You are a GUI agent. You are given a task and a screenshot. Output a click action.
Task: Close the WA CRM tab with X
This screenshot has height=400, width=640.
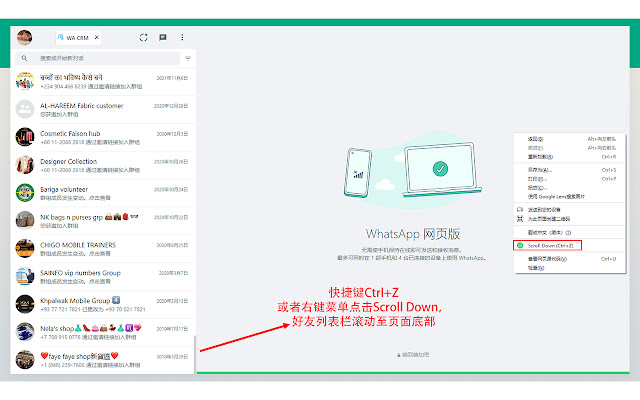tap(97, 37)
